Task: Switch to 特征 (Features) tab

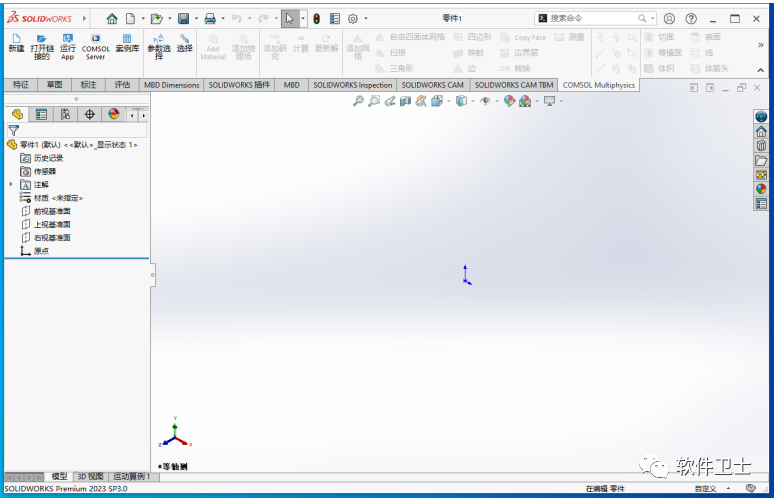Action: (21, 85)
